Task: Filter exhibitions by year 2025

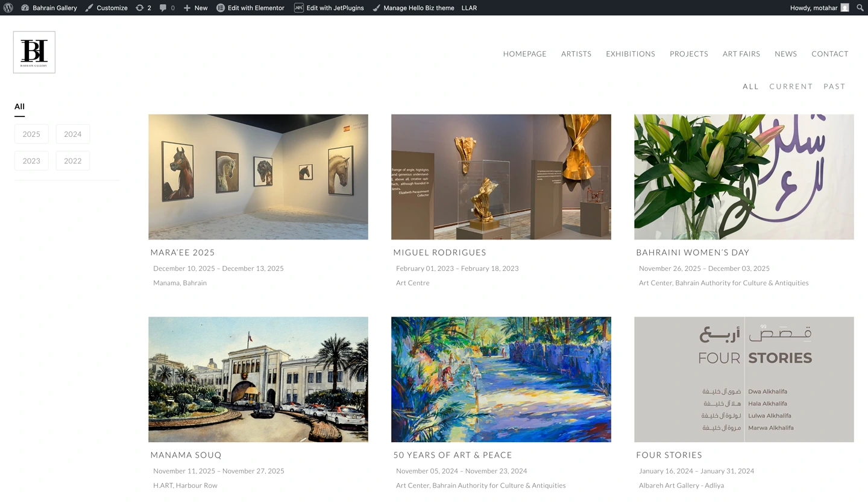Action: click(31, 134)
